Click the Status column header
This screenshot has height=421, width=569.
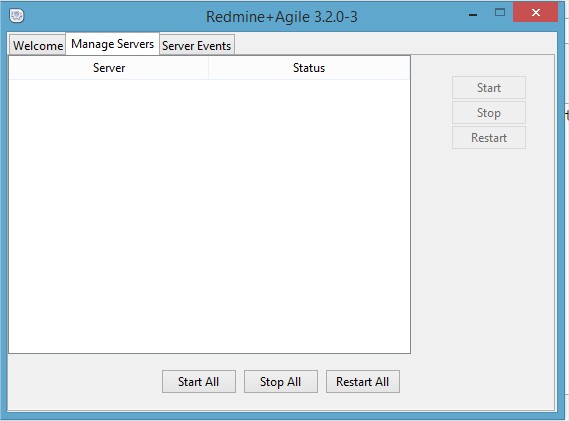point(309,68)
